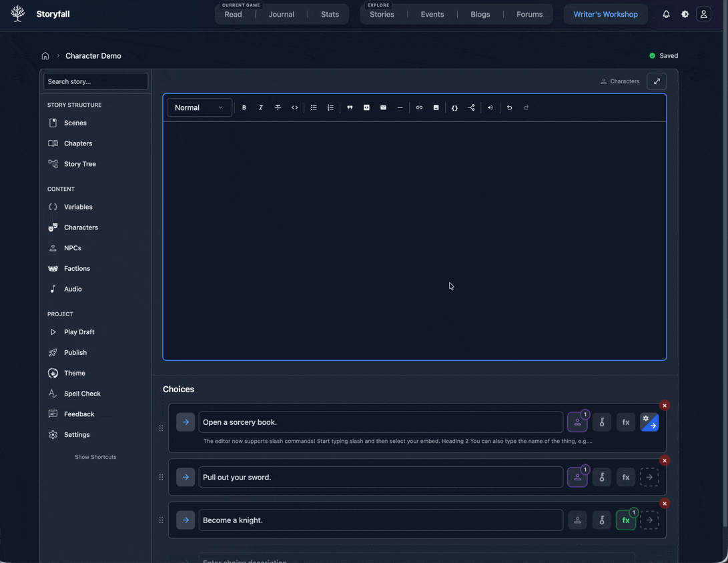This screenshot has height=563, width=728.
Task: Open destination selector for 'Open a sorcery book.'
Action: pyautogui.click(x=649, y=422)
